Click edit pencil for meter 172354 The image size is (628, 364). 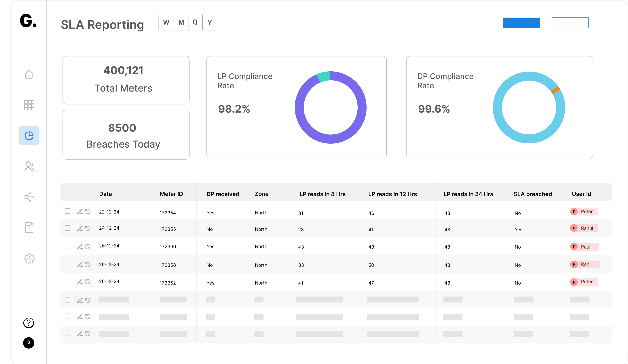click(x=80, y=211)
